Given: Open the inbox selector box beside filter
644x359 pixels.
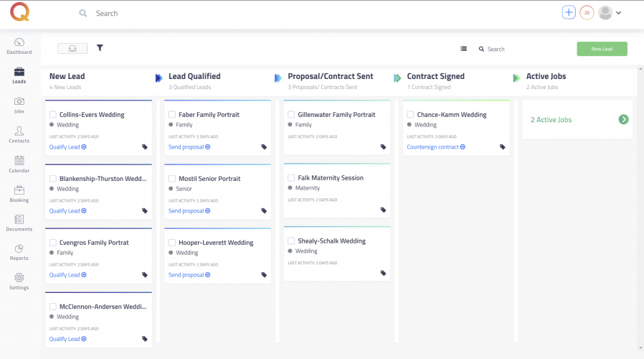Looking at the screenshot, I should tap(72, 48).
